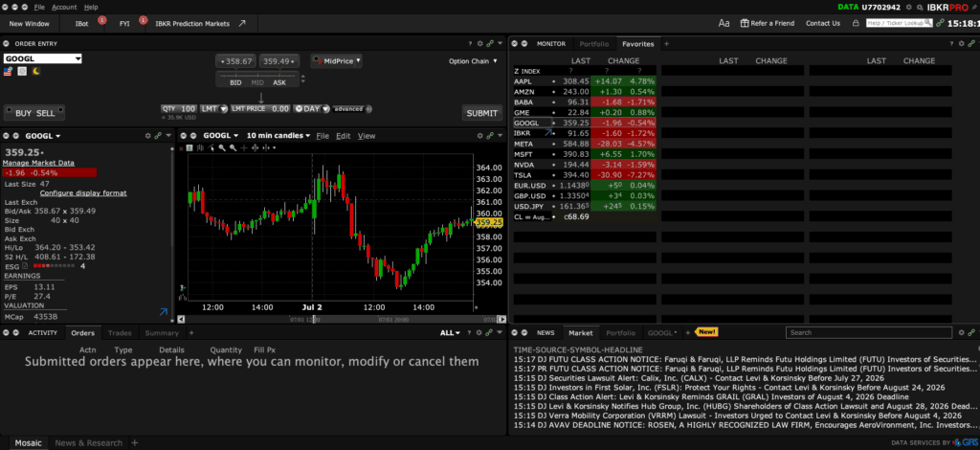This screenshot has height=450, width=980.
Task: Click the chart panel green chain link icon
Action: pyautogui.click(x=490, y=136)
